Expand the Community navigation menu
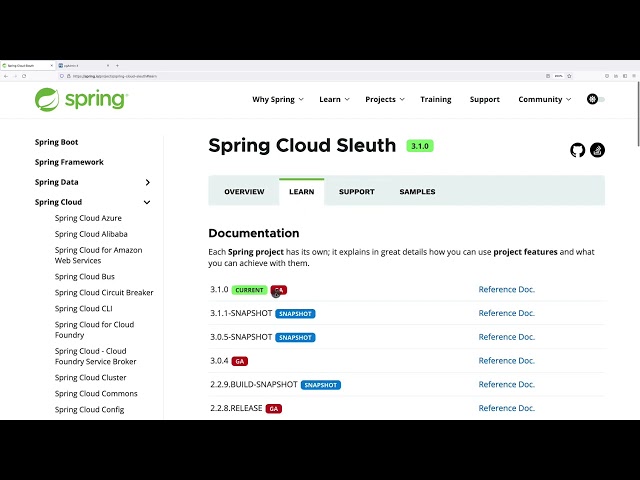Viewport: 640px width, 480px height. (x=544, y=100)
